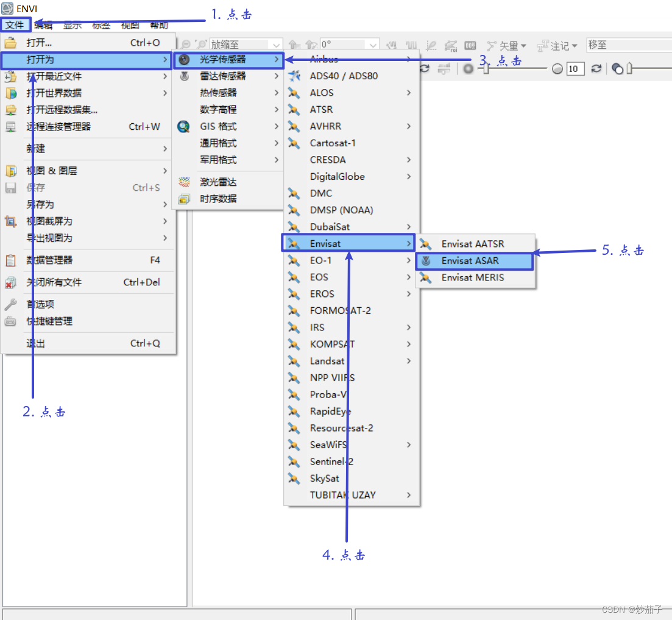Click the satellite icon beside Envisat MERIS
The height and width of the screenshot is (620, 672).
pos(426,278)
